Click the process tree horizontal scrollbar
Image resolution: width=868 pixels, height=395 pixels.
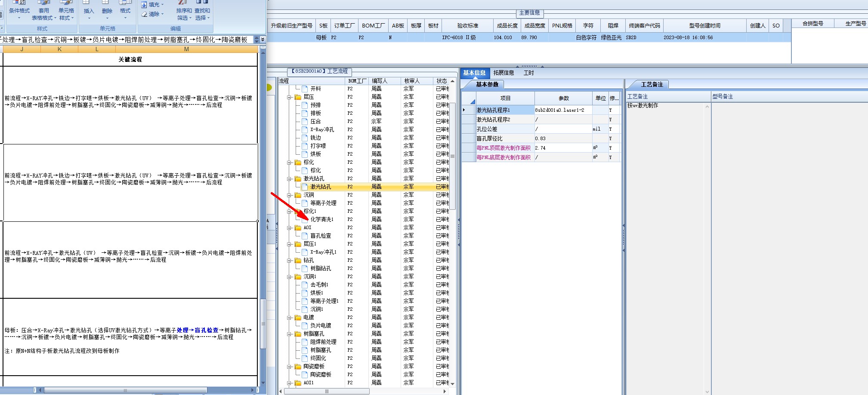click(326, 391)
